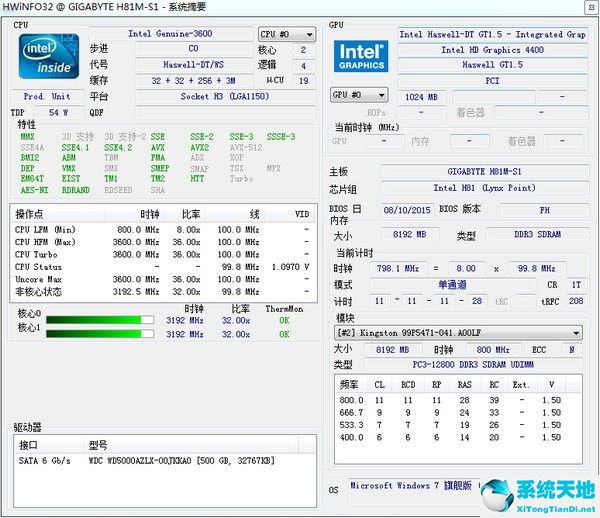Screen dimensions: 600x518
Task: Click Socket H3 (LGA1150) platform field
Action: [225, 96]
